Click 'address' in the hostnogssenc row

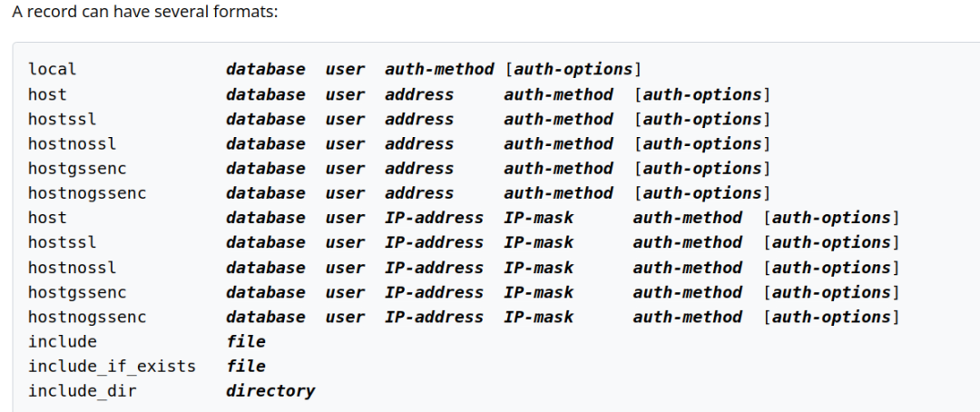pos(419,192)
